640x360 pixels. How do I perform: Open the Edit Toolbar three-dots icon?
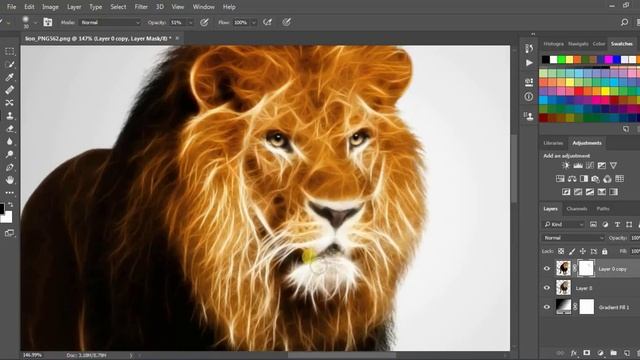point(9,193)
